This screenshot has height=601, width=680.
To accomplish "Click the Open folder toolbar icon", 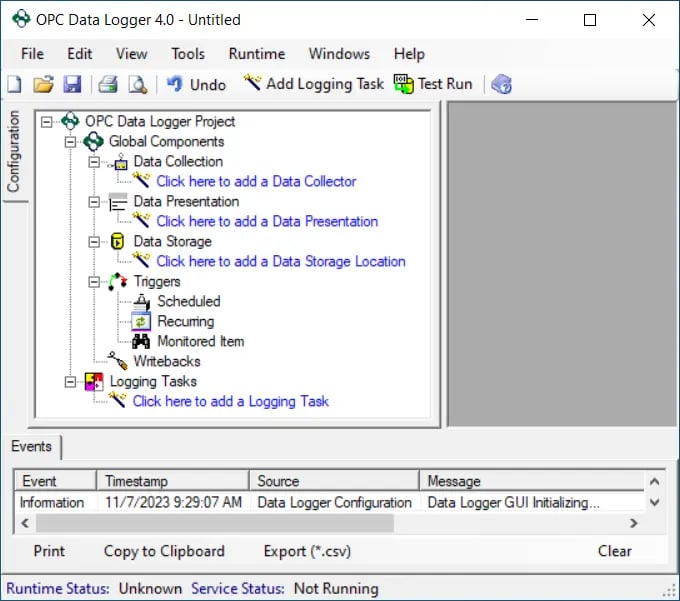I will (43, 85).
